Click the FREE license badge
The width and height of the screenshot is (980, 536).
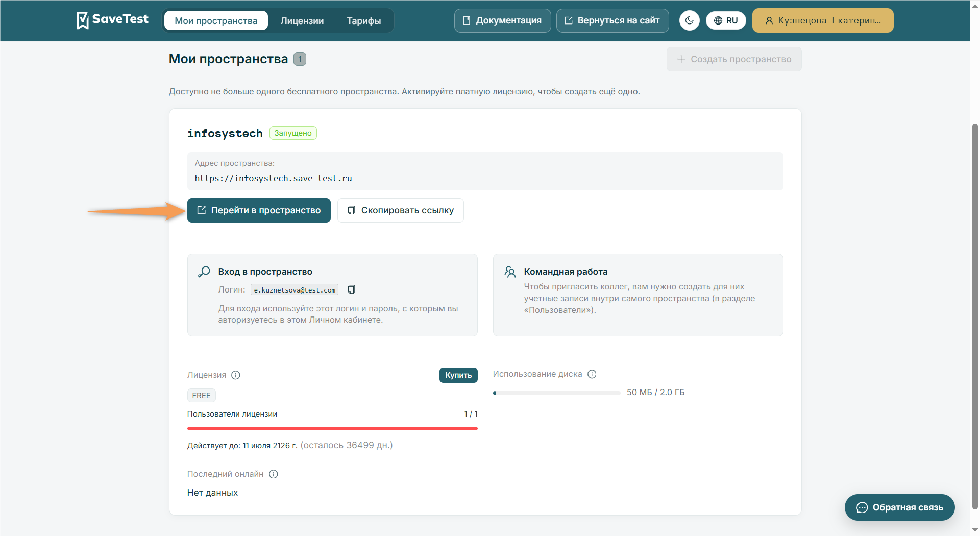(202, 396)
